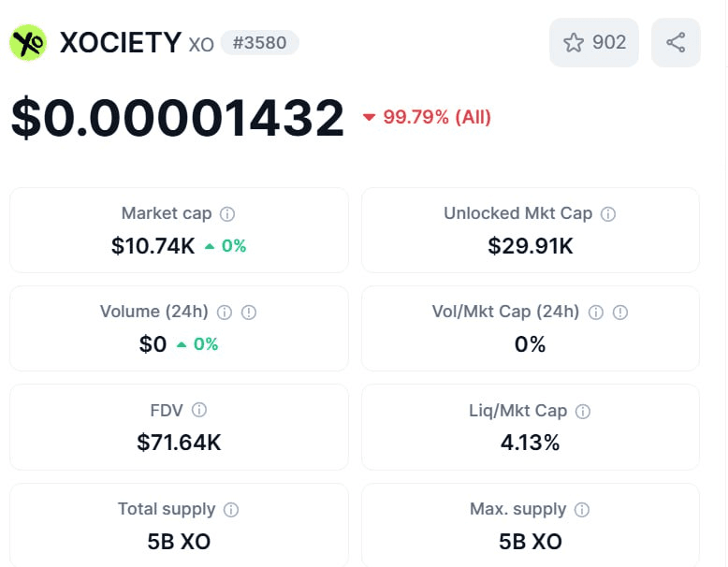Click the FDV $71.64K stat card
Image resolution: width=728 pixels, height=567 pixels.
pos(179,428)
